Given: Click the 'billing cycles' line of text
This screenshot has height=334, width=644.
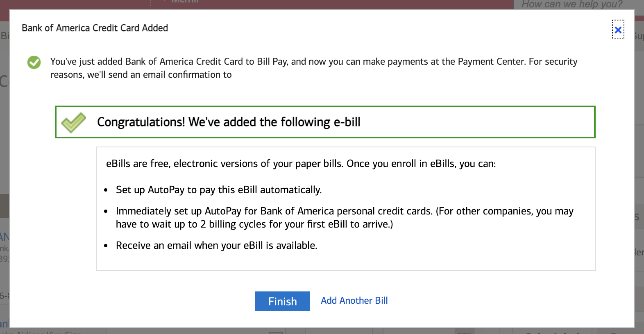Looking at the screenshot, I should tap(254, 224).
